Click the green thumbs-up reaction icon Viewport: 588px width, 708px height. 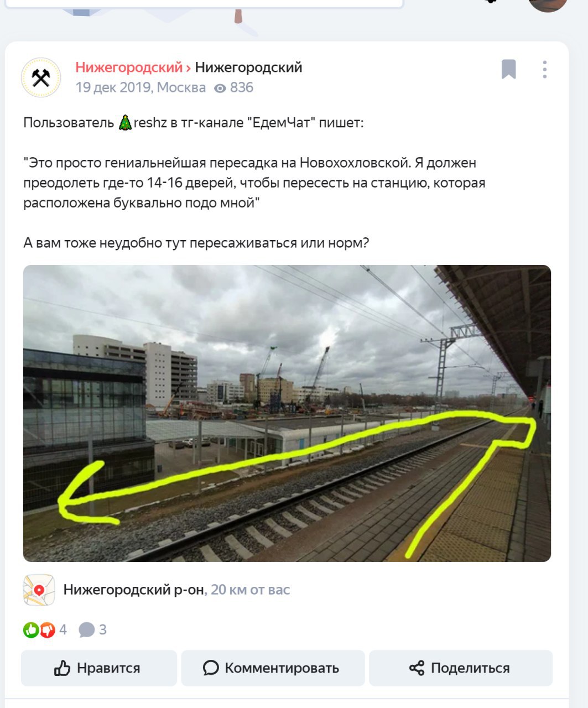point(31,629)
